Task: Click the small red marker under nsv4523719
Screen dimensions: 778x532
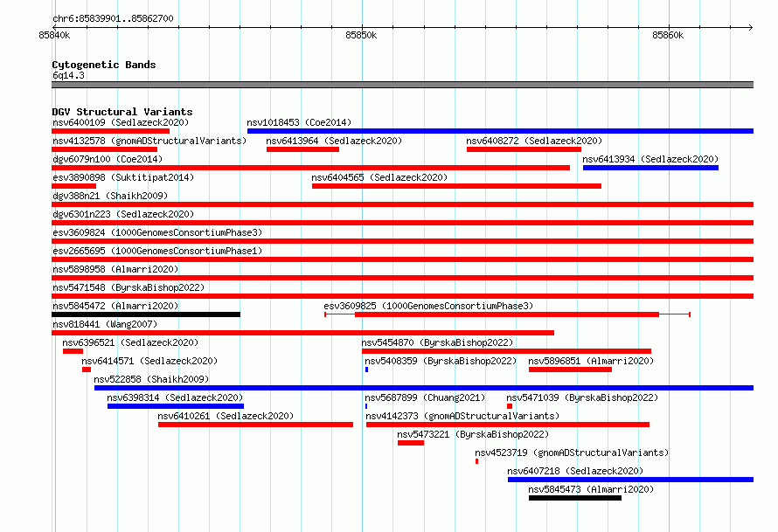Action: click(x=476, y=461)
